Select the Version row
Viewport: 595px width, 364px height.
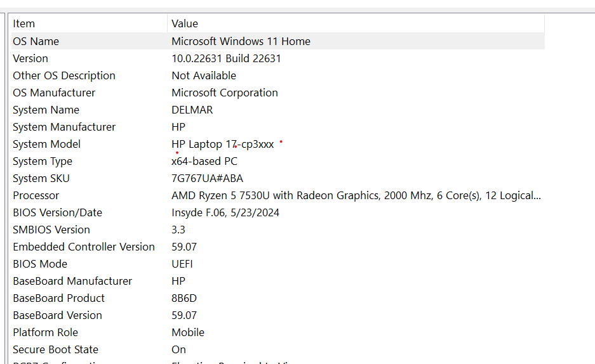point(277,58)
